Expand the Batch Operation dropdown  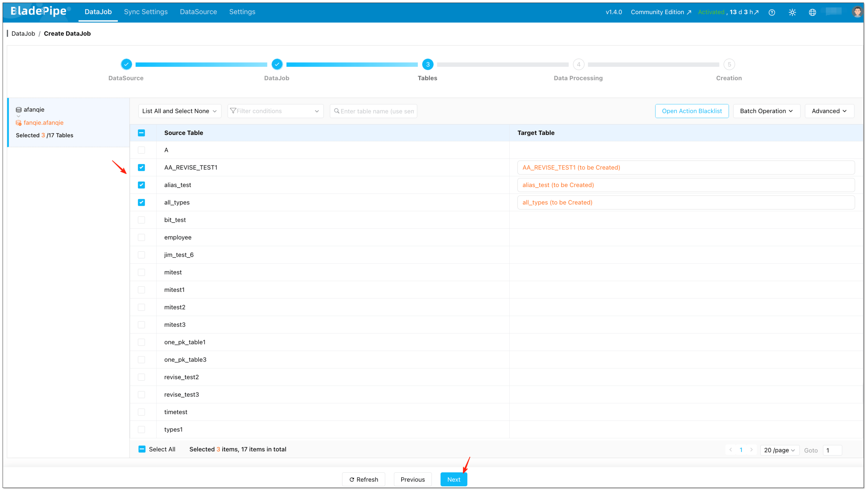(766, 111)
